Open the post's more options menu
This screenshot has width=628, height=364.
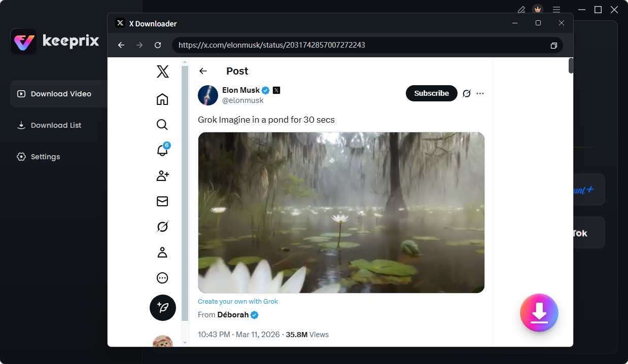click(x=480, y=93)
